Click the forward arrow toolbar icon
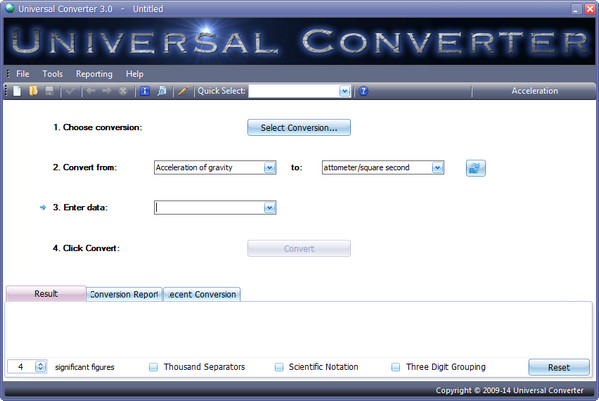The width and height of the screenshot is (599, 401). [107, 91]
